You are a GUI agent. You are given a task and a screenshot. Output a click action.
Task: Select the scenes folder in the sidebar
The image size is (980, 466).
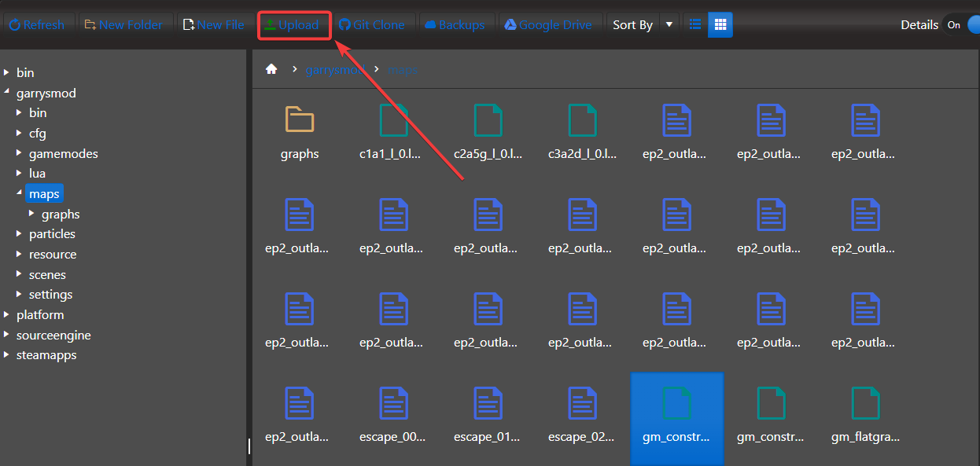click(47, 273)
